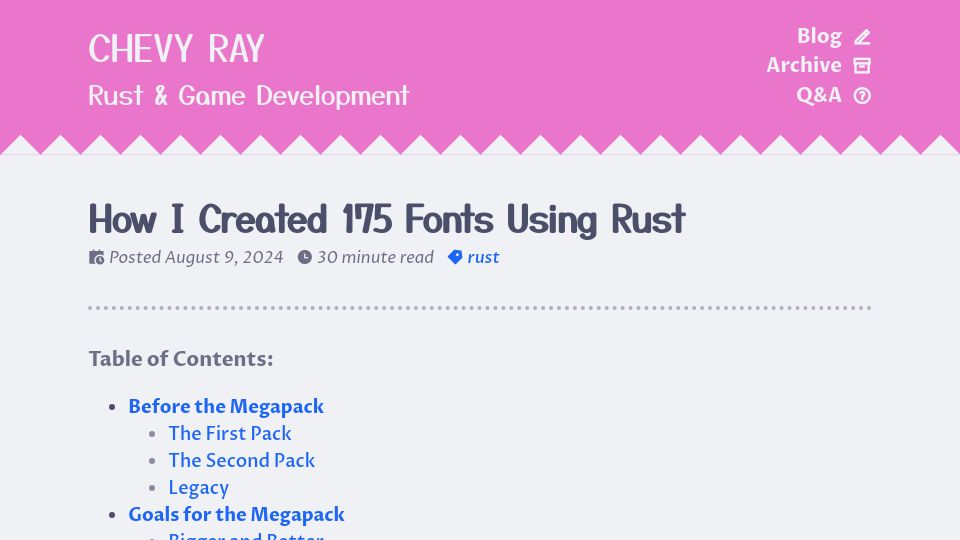The image size is (960, 540).
Task: Click the Table of Contents heading
Action: point(181,359)
